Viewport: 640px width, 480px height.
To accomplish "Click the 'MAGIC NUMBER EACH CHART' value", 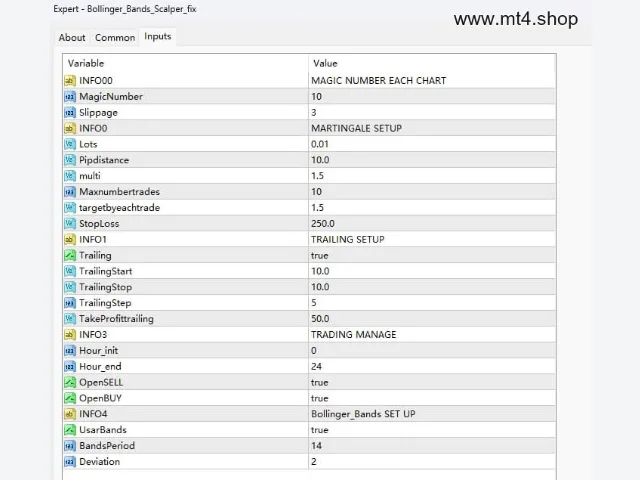I will (x=378, y=81).
